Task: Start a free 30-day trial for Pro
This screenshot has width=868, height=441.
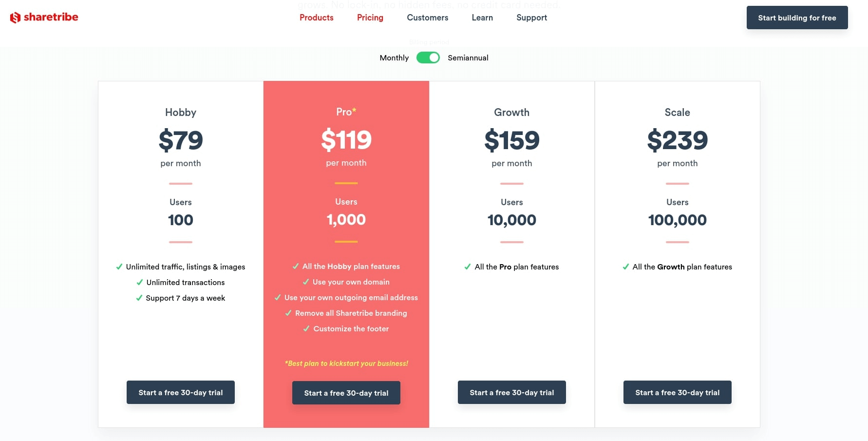Action: coord(346,393)
